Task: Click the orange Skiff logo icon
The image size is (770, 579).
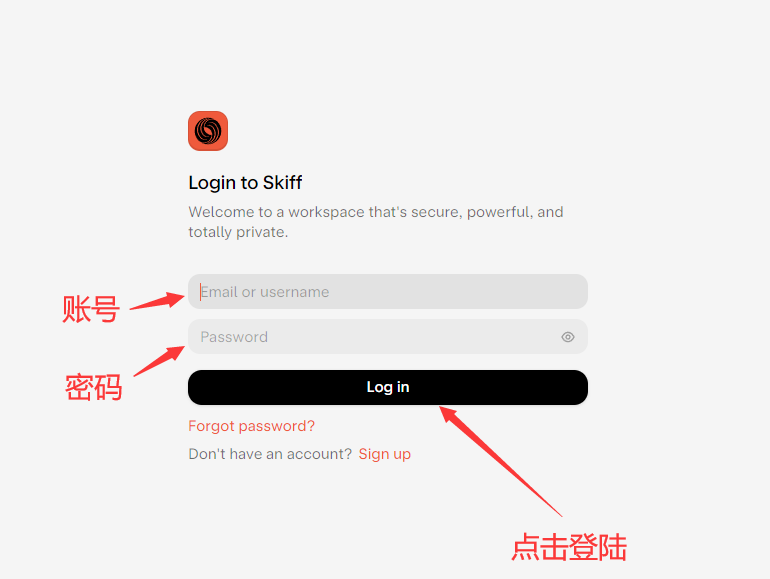Action: click(x=208, y=131)
